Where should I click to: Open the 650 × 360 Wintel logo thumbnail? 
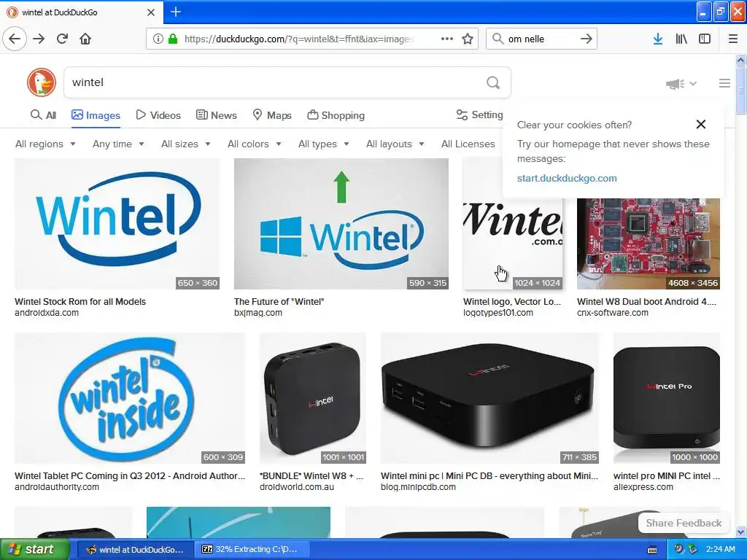(117, 224)
